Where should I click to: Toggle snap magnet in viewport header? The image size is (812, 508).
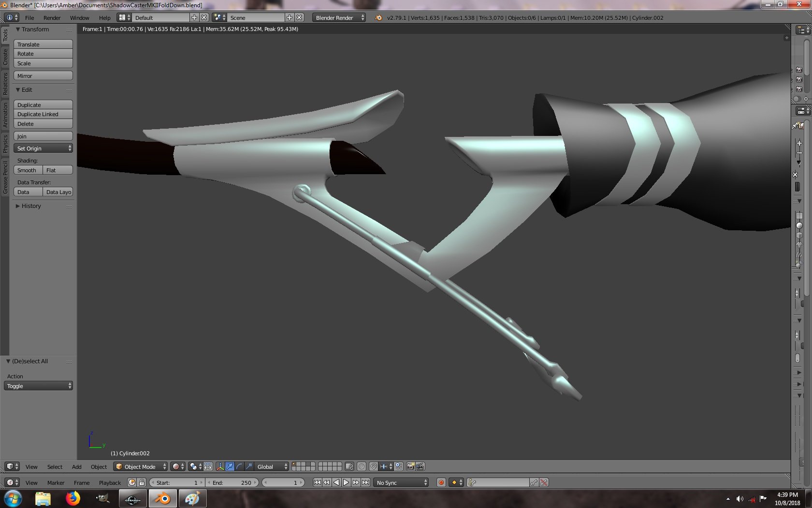click(x=373, y=466)
